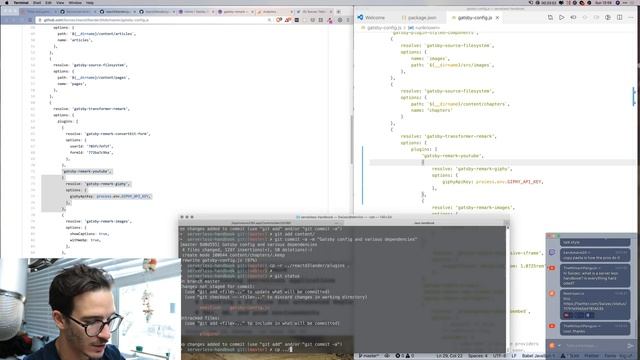The height and width of the screenshot is (360, 640).
Task: Open errors and warnings count in status bar
Action: [x=404, y=356]
